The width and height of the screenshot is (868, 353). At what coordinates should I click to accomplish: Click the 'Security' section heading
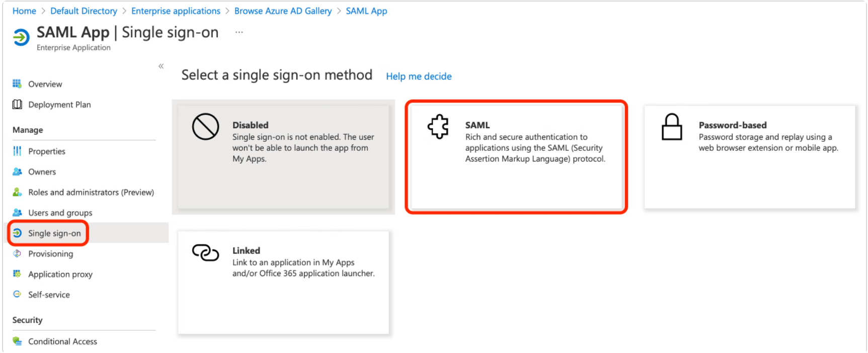coord(27,320)
